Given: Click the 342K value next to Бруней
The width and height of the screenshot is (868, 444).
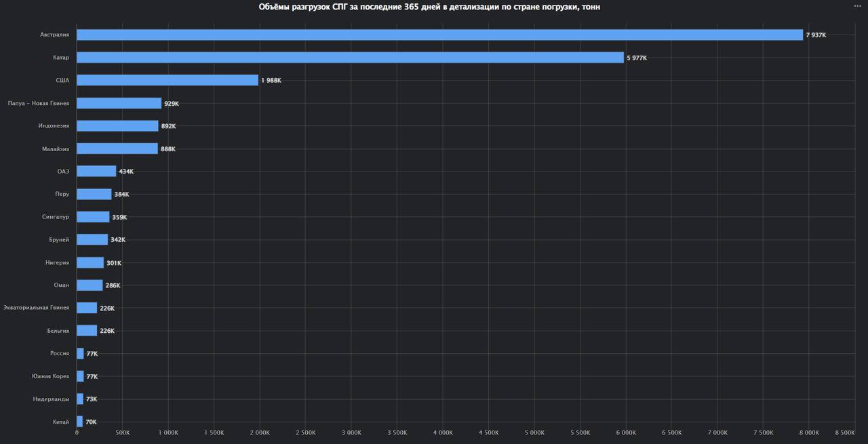Looking at the screenshot, I should pos(118,240).
